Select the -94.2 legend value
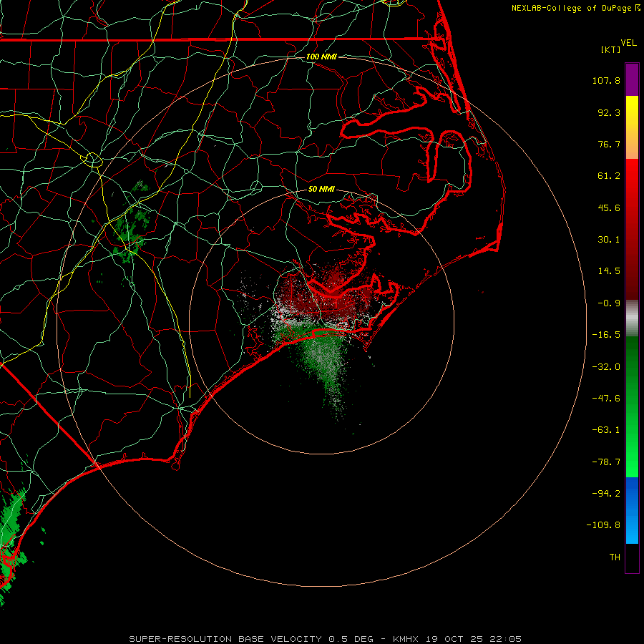 pyautogui.click(x=606, y=493)
